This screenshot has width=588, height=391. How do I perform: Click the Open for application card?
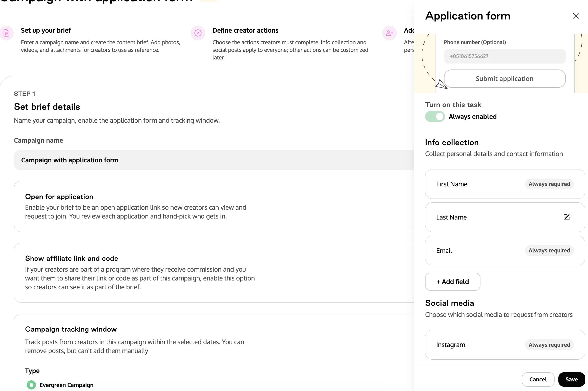coord(214,206)
